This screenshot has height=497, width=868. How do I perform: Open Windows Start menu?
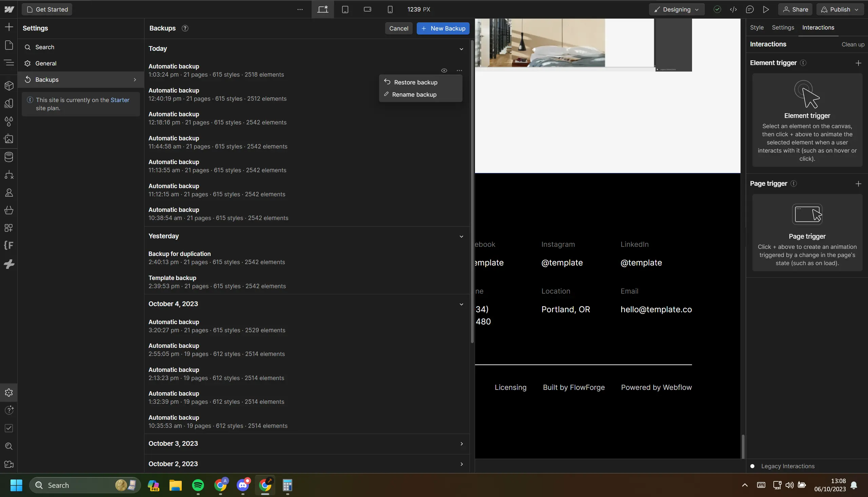tap(16, 485)
